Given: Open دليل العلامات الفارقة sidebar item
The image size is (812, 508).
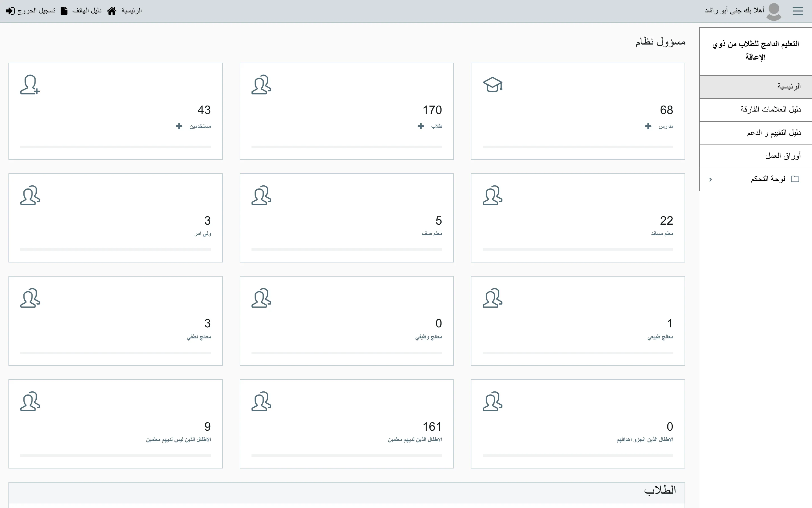Looking at the screenshot, I should [756, 110].
